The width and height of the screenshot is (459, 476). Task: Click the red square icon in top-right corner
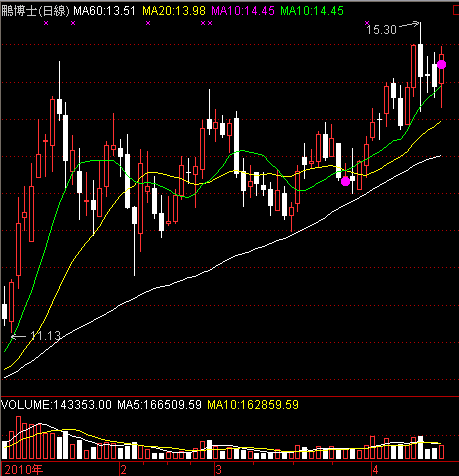(x=456, y=11)
